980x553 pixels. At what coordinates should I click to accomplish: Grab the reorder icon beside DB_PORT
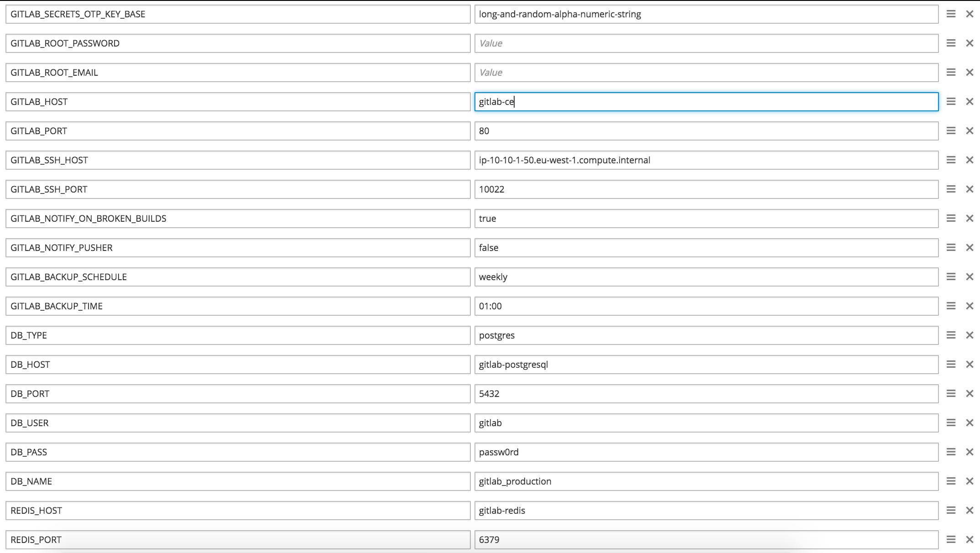(951, 394)
